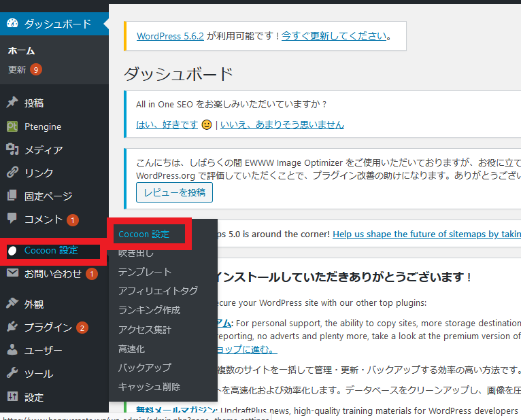Select キャッシュ削除 in the submenu

tap(149, 387)
